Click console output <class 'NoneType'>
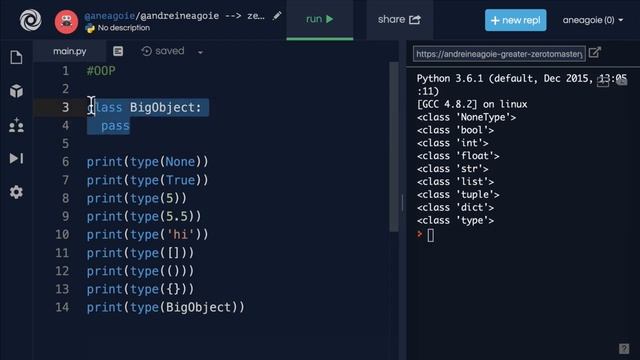The width and height of the screenshot is (640, 360). (466, 118)
